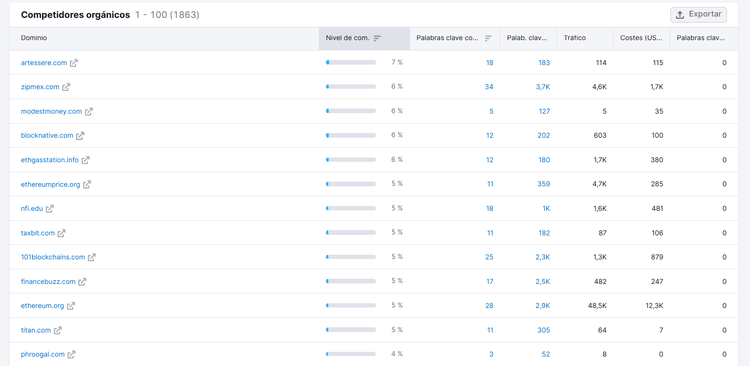750x366 pixels.
Task: Open external link icon next to zipmex.com
Action: (66, 87)
